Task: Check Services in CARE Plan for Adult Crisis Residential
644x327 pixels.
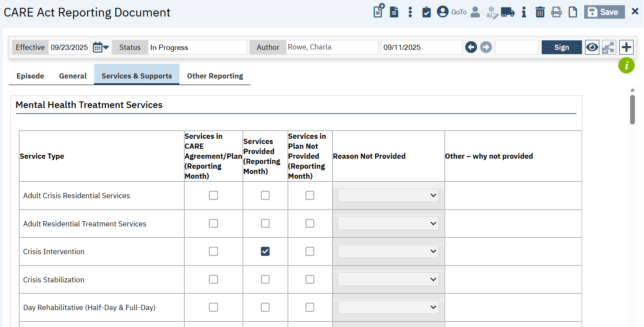Action: point(213,196)
